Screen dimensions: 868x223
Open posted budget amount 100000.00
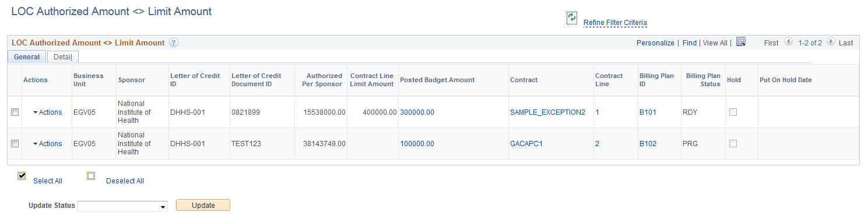click(x=417, y=144)
